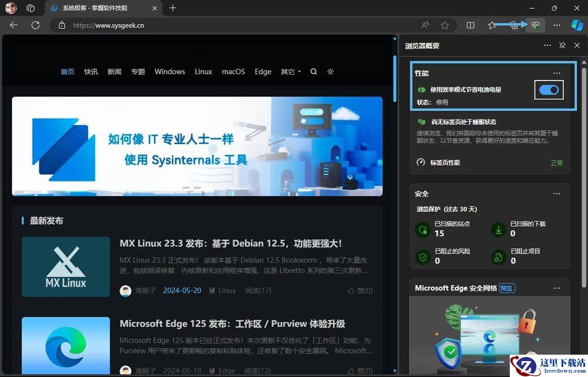Open the Linux nav item
Viewport: 588px width, 377px height.
tap(203, 72)
